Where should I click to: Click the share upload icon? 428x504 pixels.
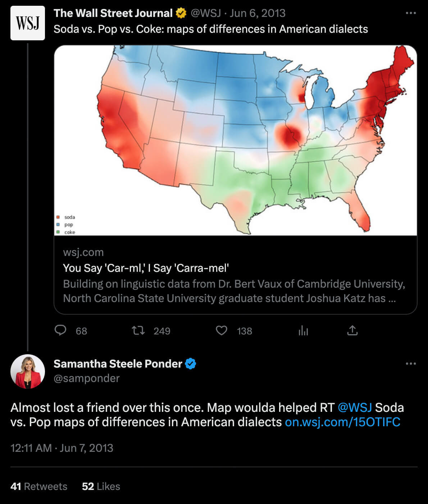point(352,330)
